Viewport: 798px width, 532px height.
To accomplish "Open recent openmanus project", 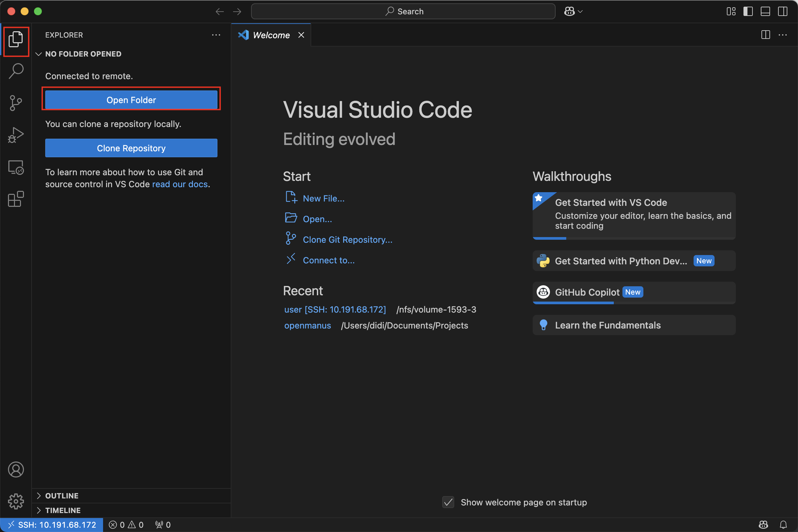I will [308, 326].
